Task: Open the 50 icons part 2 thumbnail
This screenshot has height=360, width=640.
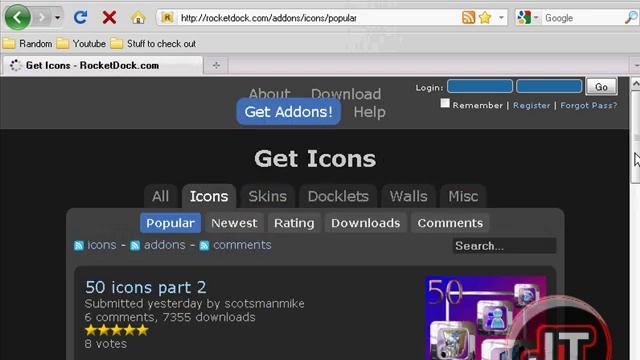Action: pyautogui.click(x=486, y=318)
